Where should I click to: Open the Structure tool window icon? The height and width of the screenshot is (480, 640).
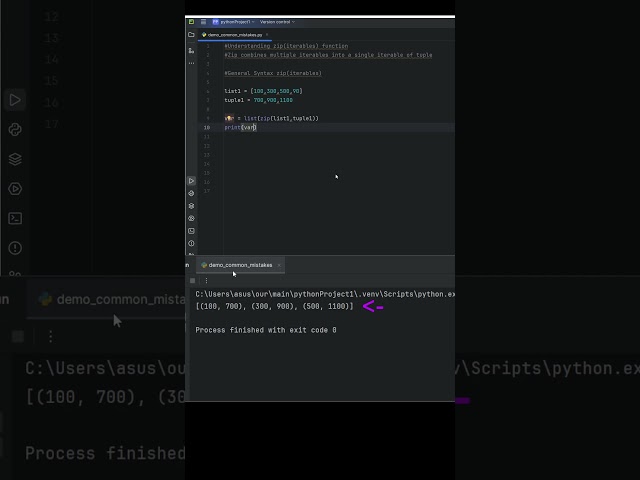[191, 51]
